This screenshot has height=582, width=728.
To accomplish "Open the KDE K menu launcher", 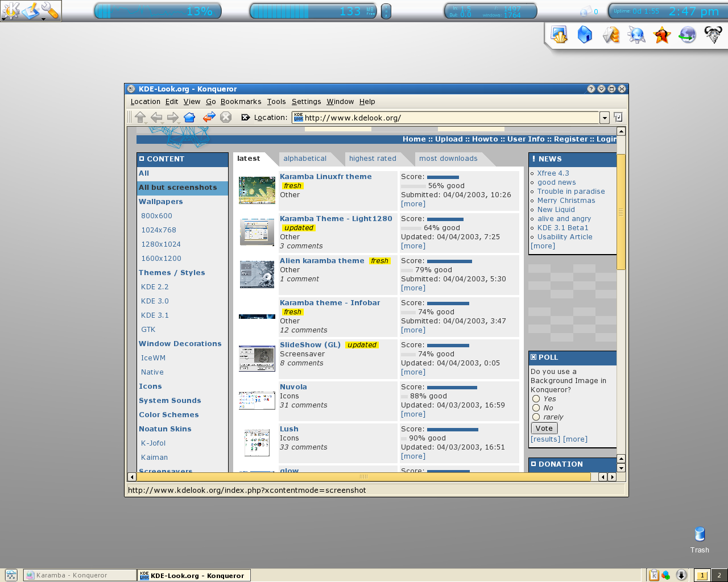I will tap(10, 10).
